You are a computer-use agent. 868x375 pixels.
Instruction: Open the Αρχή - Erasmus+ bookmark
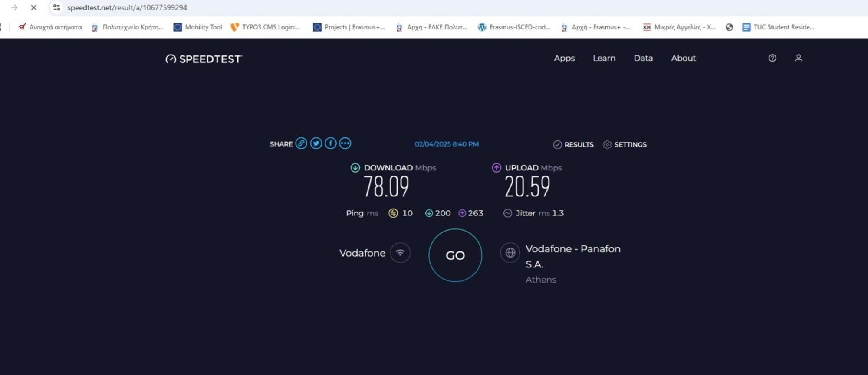coord(595,27)
